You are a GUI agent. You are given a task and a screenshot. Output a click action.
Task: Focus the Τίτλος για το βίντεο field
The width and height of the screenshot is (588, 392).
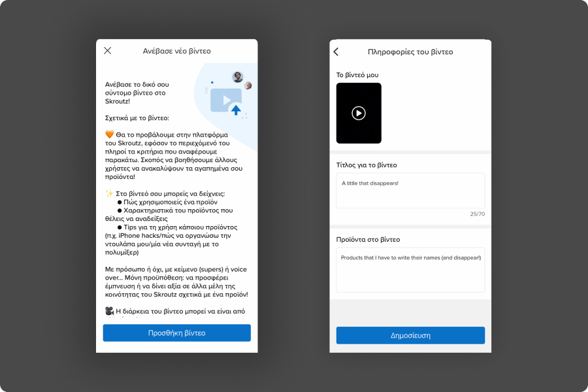point(411,191)
